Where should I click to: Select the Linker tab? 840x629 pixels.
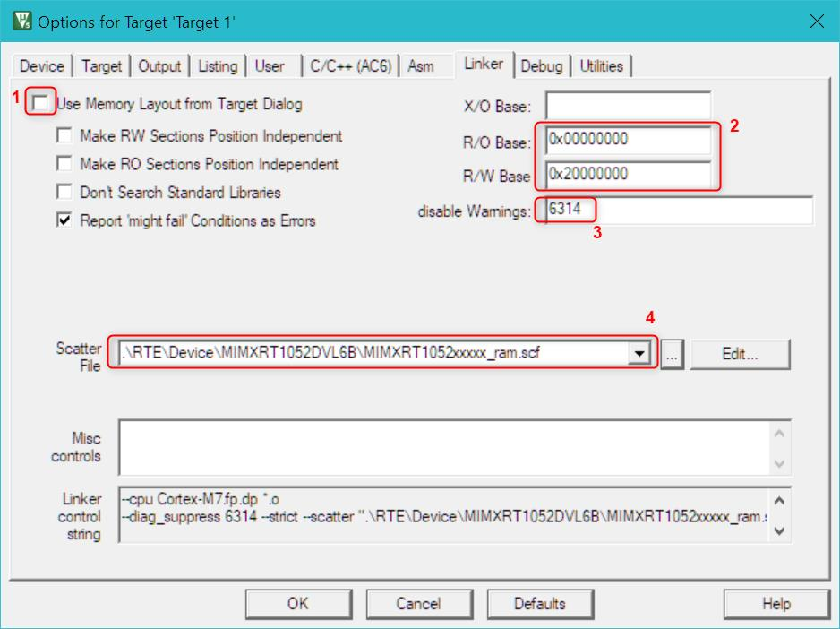[484, 64]
